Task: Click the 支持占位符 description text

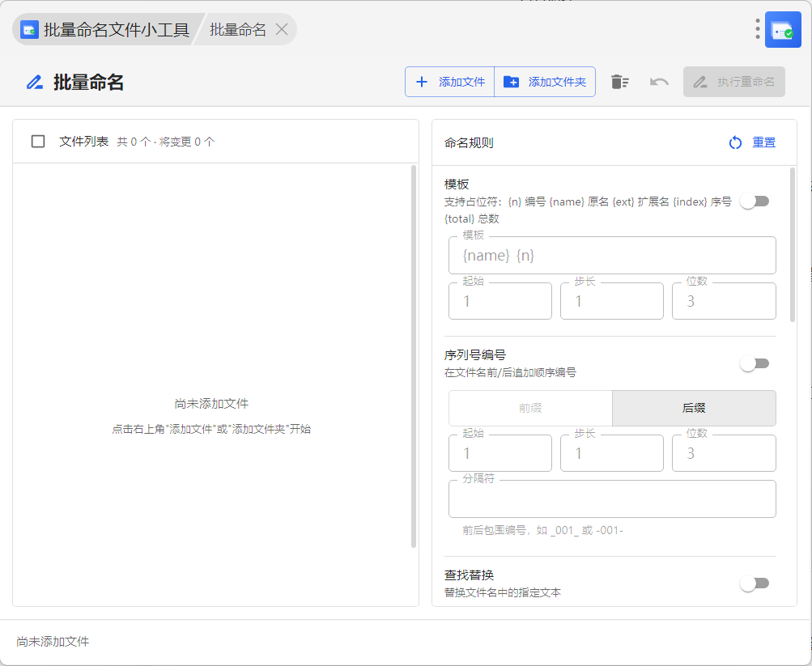Action: tap(588, 210)
